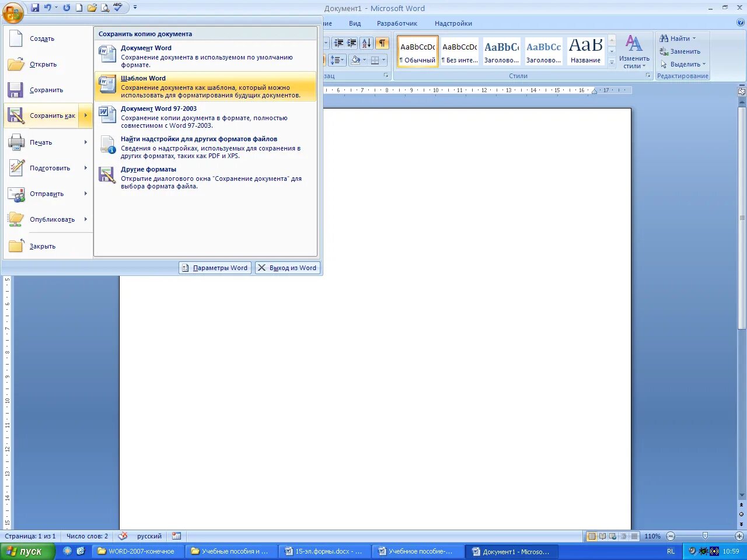Choose Открыть in the Office menu
The width and height of the screenshot is (747, 560).
click(x=48, y=64)
